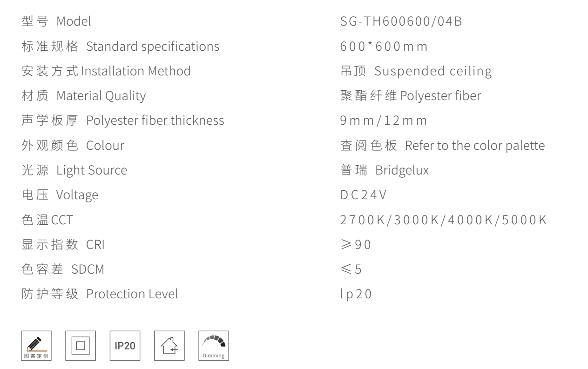Click the CRI ≥90 value
Screen dimensions: 588x369
pos(356,244)
